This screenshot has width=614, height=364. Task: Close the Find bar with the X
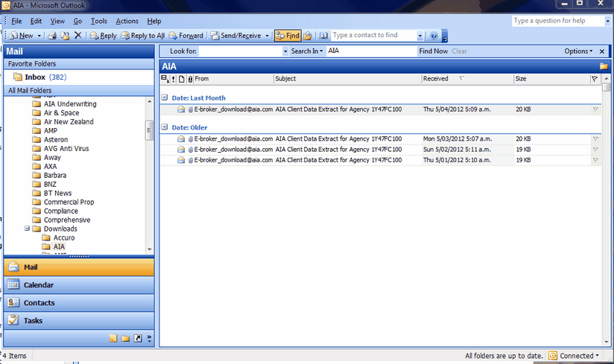(602, 51)
